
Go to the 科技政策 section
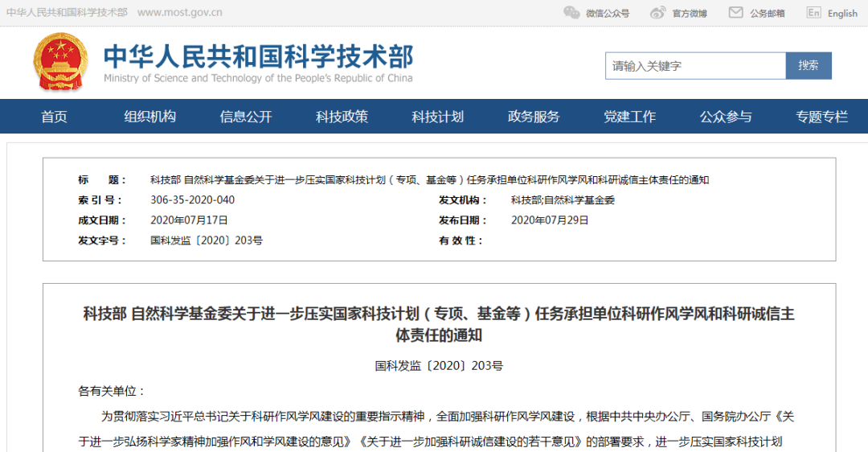click(342, 117)
